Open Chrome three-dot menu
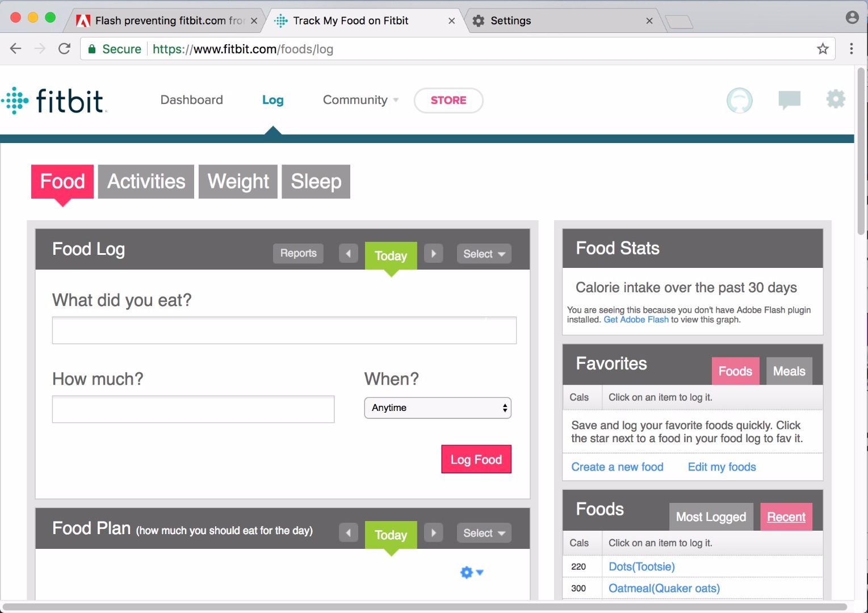 pos(851,49)
